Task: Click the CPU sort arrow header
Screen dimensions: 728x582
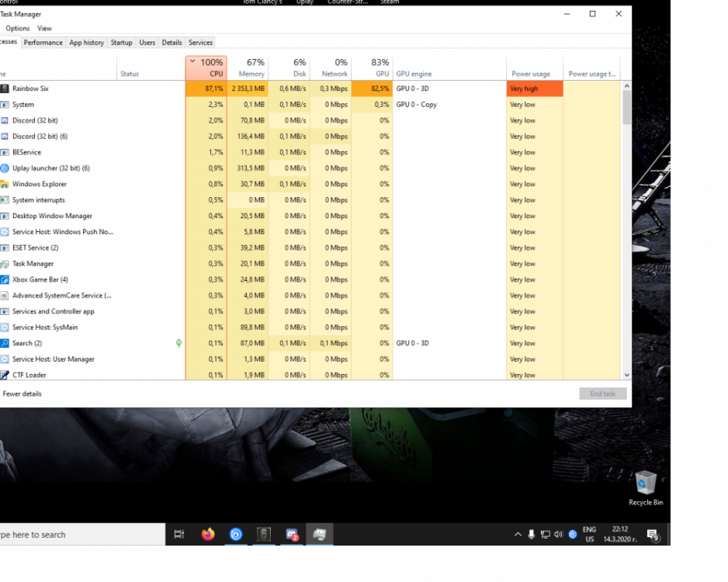Action: (192, 61)
